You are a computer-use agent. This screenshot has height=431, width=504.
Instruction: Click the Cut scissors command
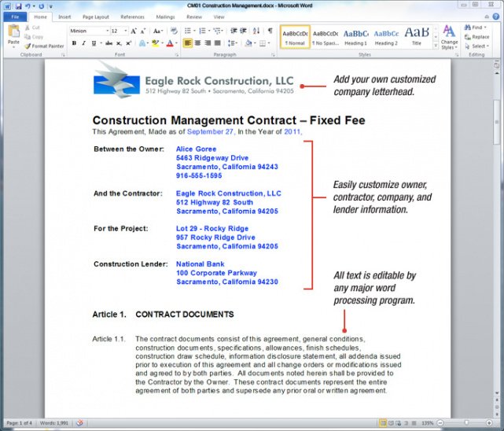(x=32, y=28)
